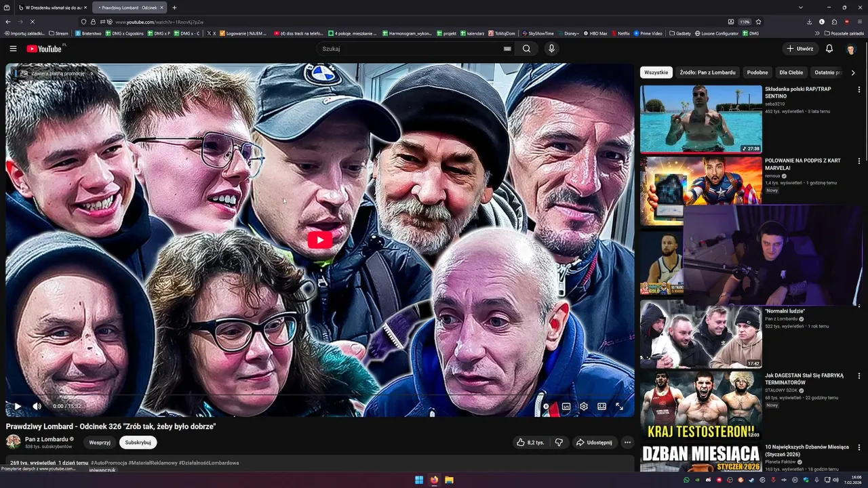Click the Wesprzyj button

[100, 443]
